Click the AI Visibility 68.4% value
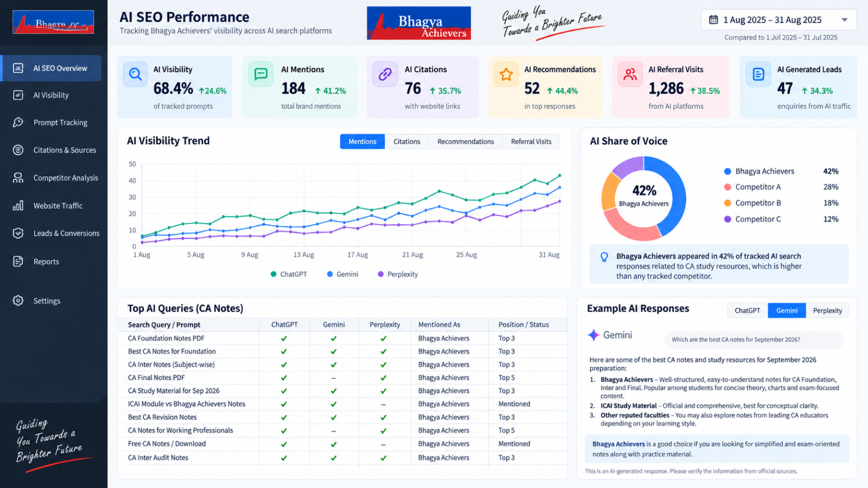868x488 pixels. point(173,88)
